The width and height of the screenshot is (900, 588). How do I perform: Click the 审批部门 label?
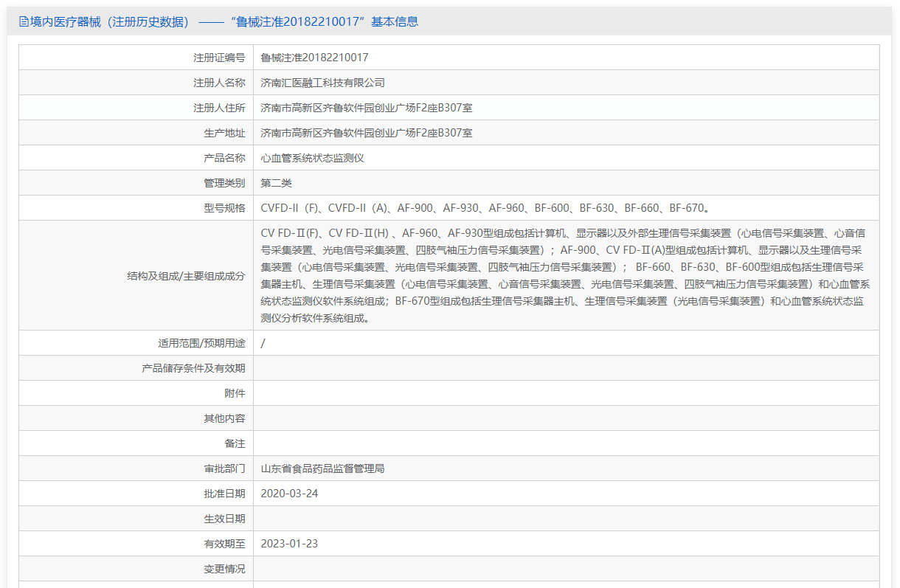coord(224,468)
